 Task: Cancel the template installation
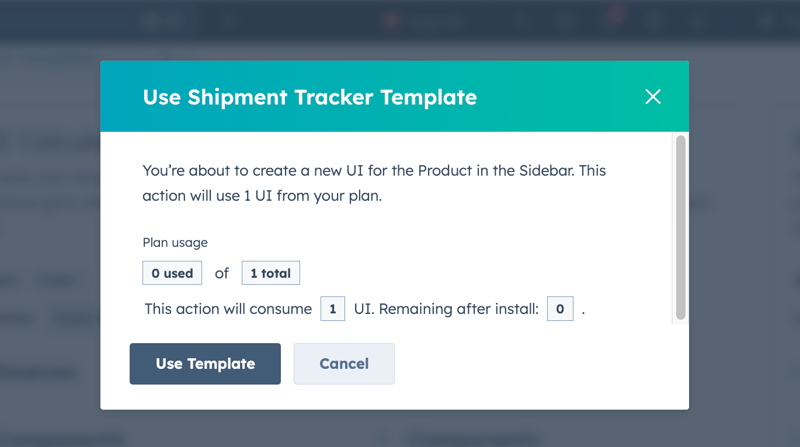(344, 364)
